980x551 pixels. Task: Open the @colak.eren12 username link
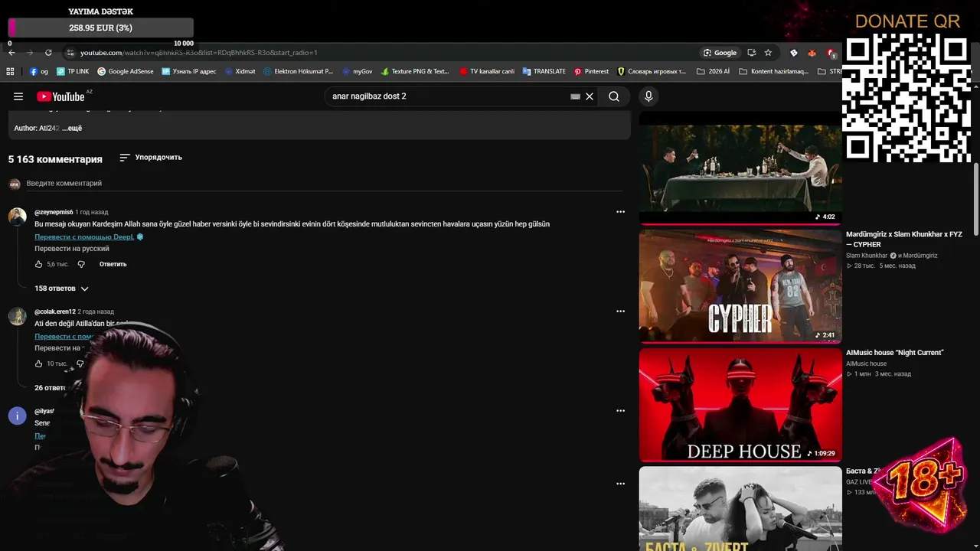[55, 311]
